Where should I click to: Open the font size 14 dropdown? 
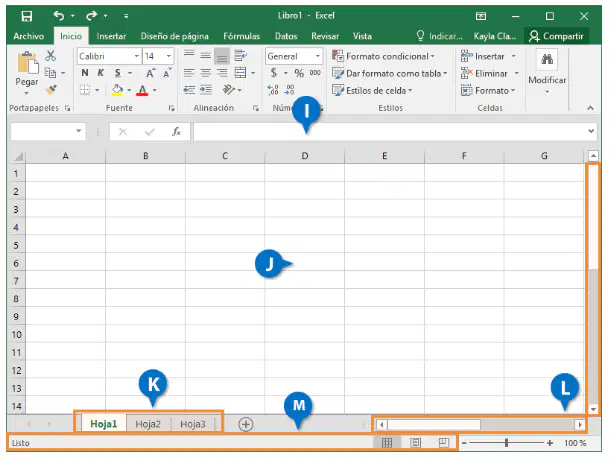pyautogui.click(x=169, y=56)
